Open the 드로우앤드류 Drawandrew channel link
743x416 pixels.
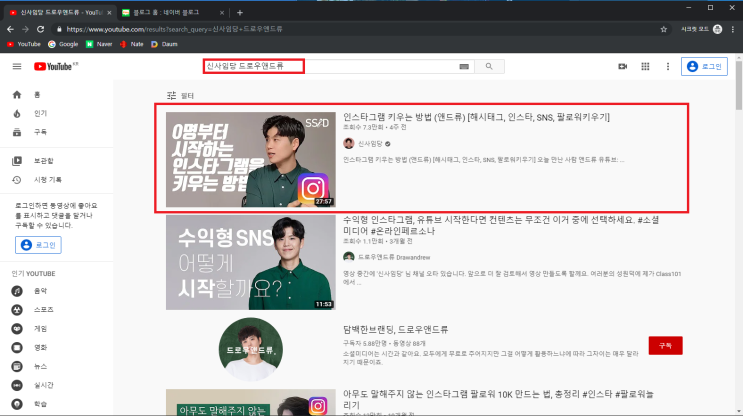tap(394, 257)
